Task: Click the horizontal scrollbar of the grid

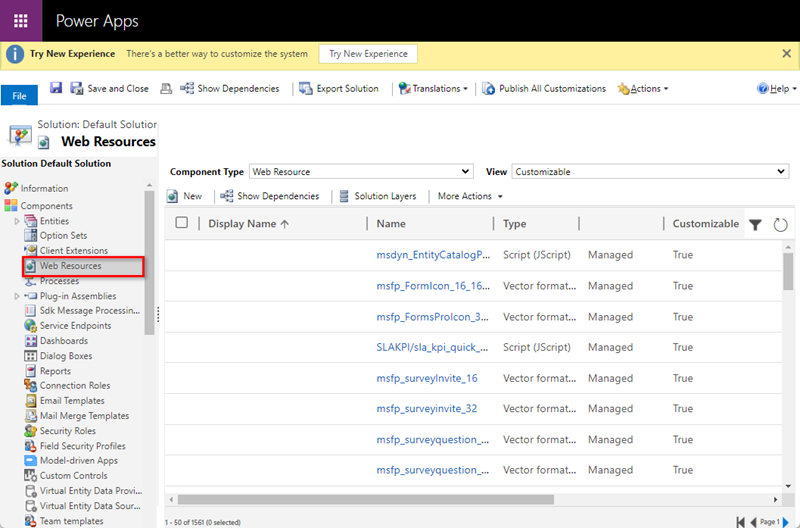Action: (x=365, y=499)
